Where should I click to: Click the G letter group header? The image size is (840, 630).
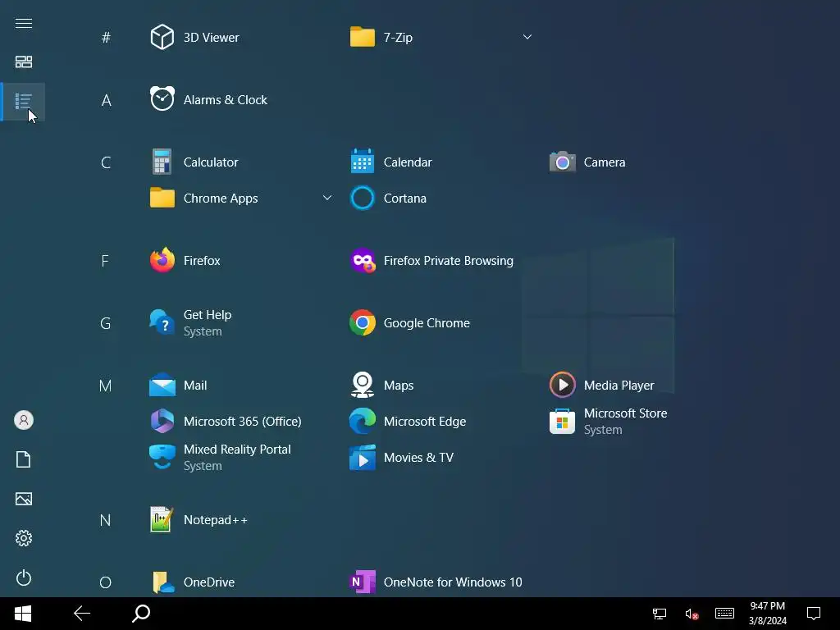click(106, 323)
